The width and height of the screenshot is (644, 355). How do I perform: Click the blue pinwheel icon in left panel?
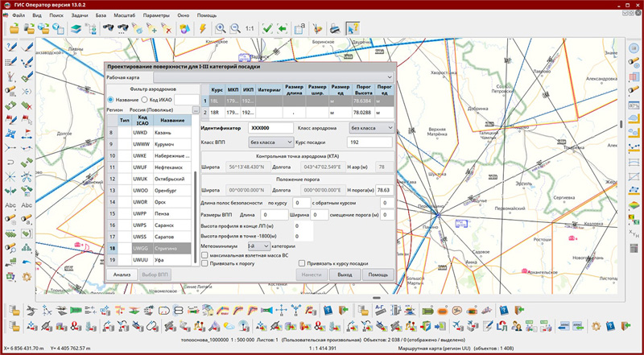click(10, 134)
